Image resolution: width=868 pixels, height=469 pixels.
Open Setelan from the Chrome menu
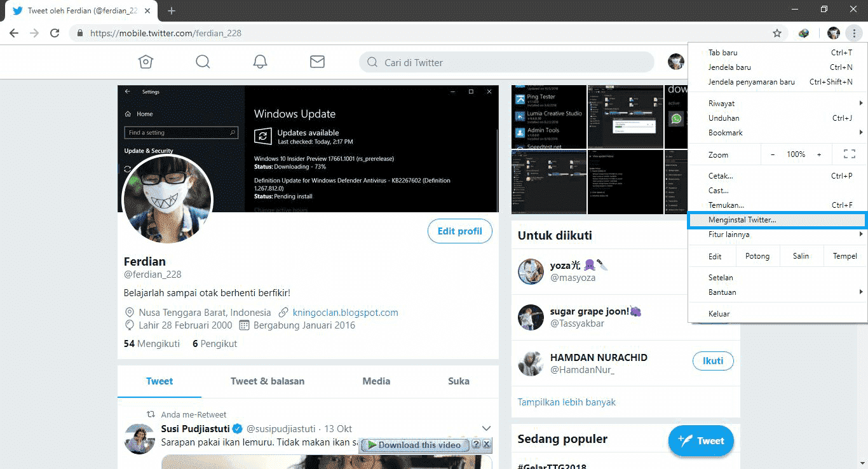721,277
